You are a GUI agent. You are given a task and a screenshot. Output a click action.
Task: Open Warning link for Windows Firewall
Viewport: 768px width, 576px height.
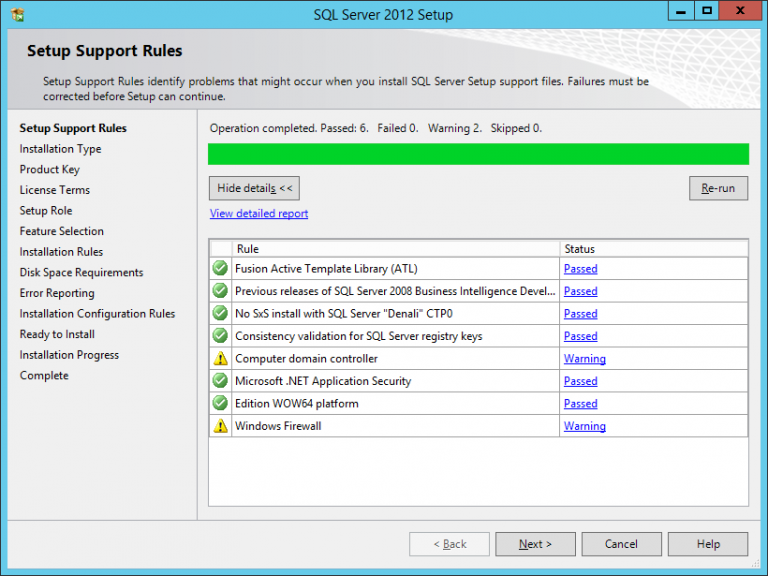point(584,426)
